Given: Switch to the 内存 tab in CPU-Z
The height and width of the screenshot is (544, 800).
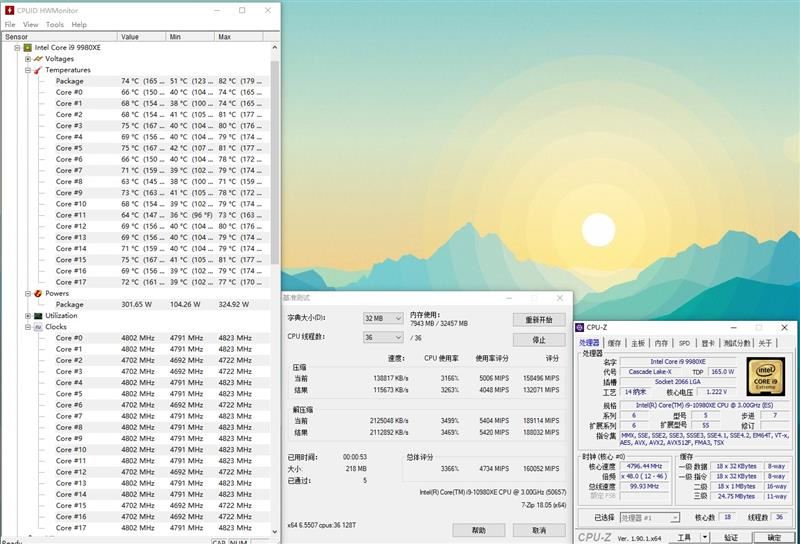Looking at the screenshot, I should 661,343.
